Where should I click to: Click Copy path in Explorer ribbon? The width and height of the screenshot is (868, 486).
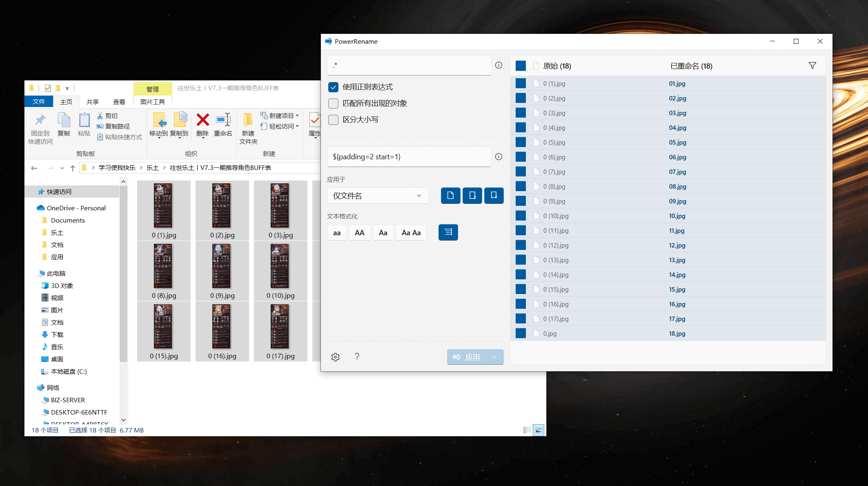click(114, 127)
